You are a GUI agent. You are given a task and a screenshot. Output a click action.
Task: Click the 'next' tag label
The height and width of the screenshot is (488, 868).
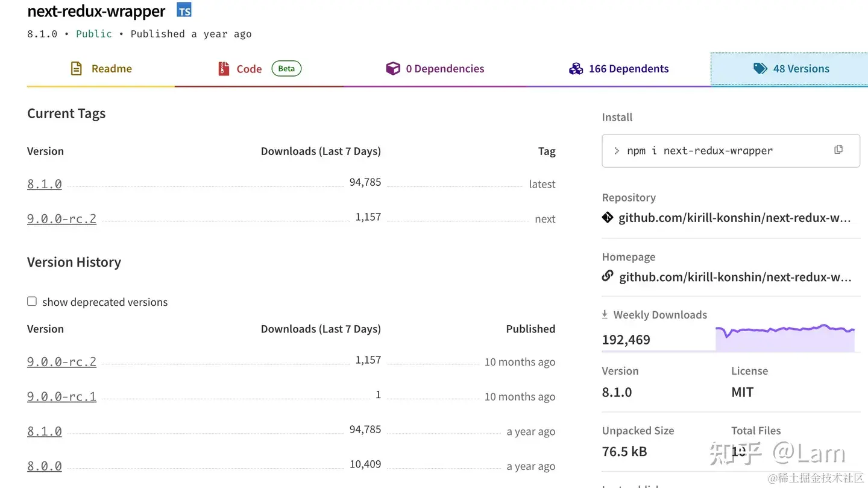click(545, 219)
